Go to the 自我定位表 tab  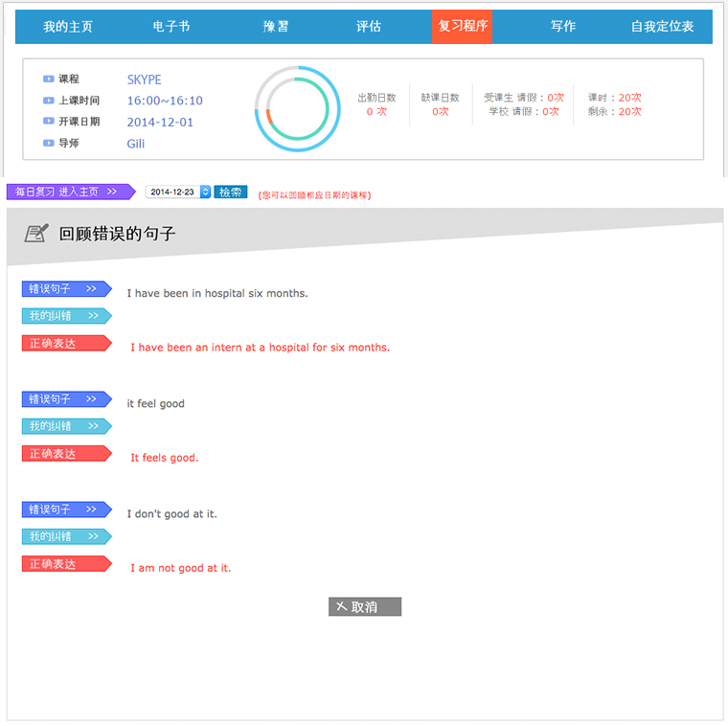pos(662,27)
